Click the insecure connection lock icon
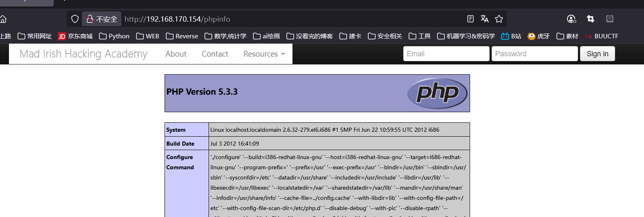The width and height of the screenshot is (644, 217). tap(90, 19)
